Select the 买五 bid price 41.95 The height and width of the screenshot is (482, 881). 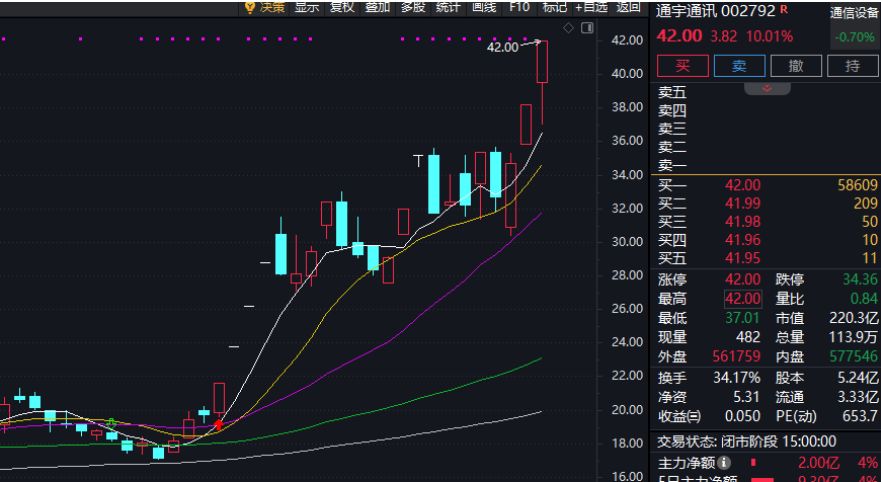(742, 258)
